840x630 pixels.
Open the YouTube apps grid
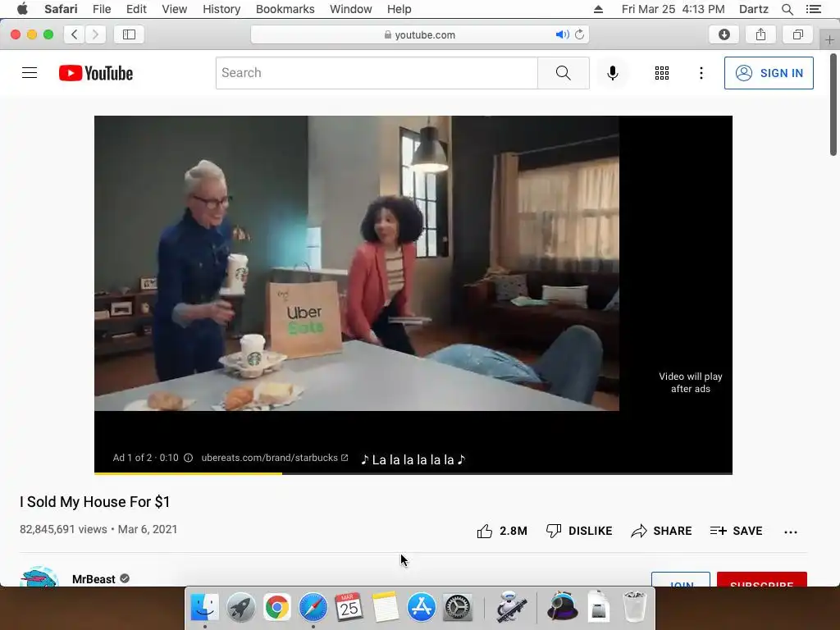click(x=662, y=73)
